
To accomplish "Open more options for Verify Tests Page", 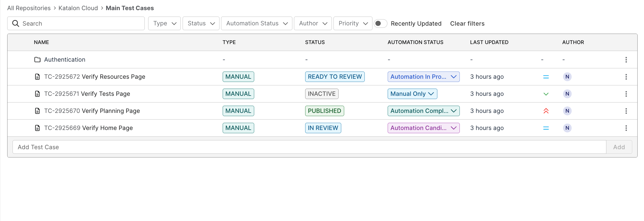I will click(x=626, y=94).
